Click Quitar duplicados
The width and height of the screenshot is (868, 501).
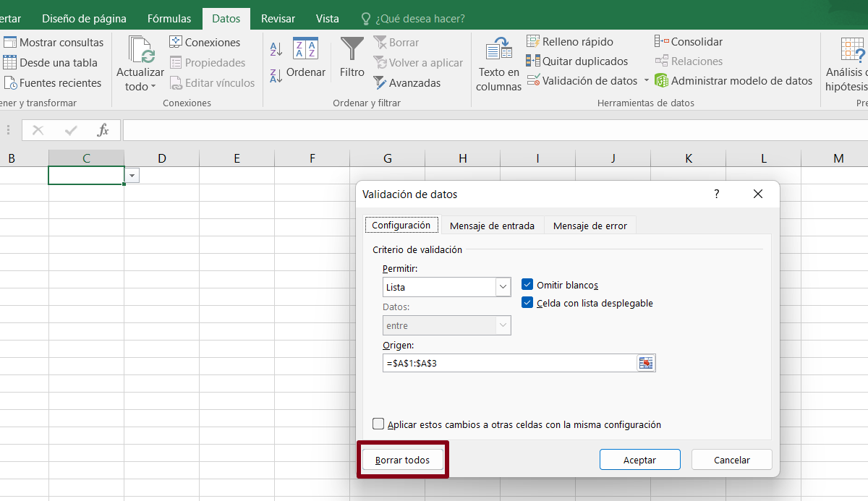pos(577,61)
